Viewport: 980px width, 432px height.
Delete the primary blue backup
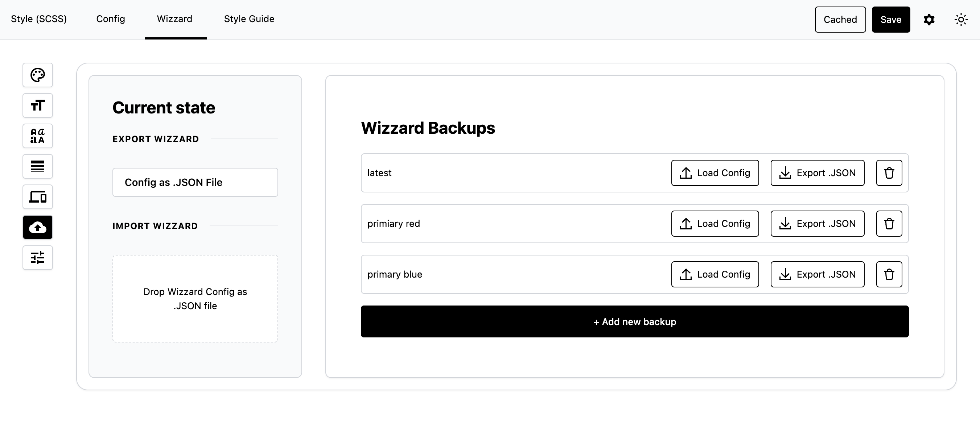(889, 274)
